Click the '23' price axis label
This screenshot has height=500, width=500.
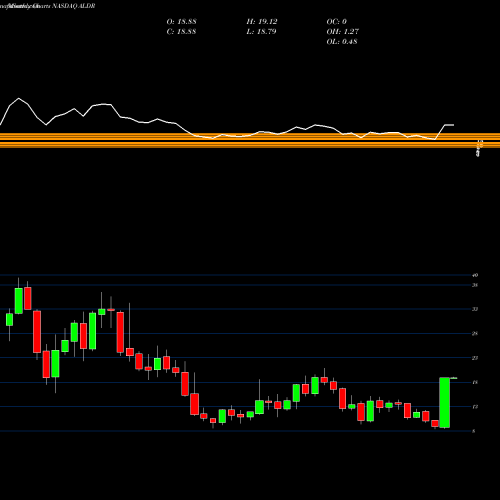click(475, 358)
